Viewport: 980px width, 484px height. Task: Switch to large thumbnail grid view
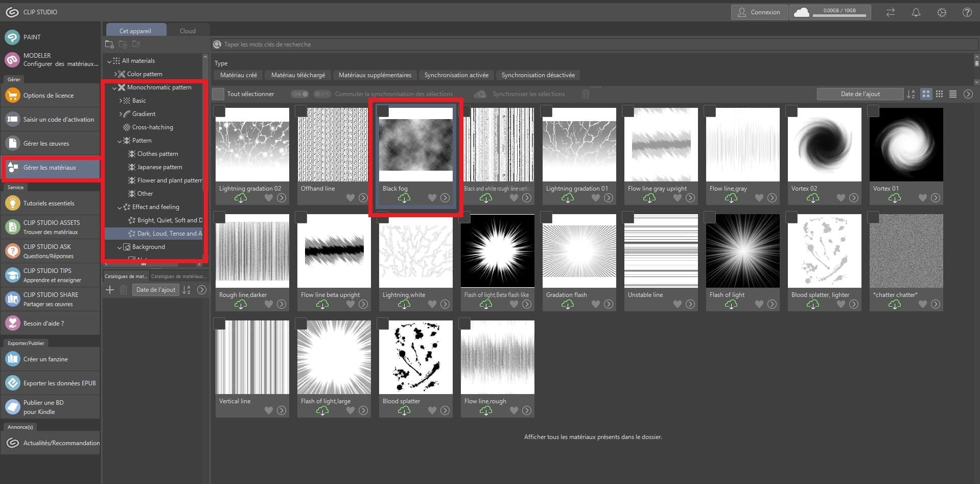[926, 94]
